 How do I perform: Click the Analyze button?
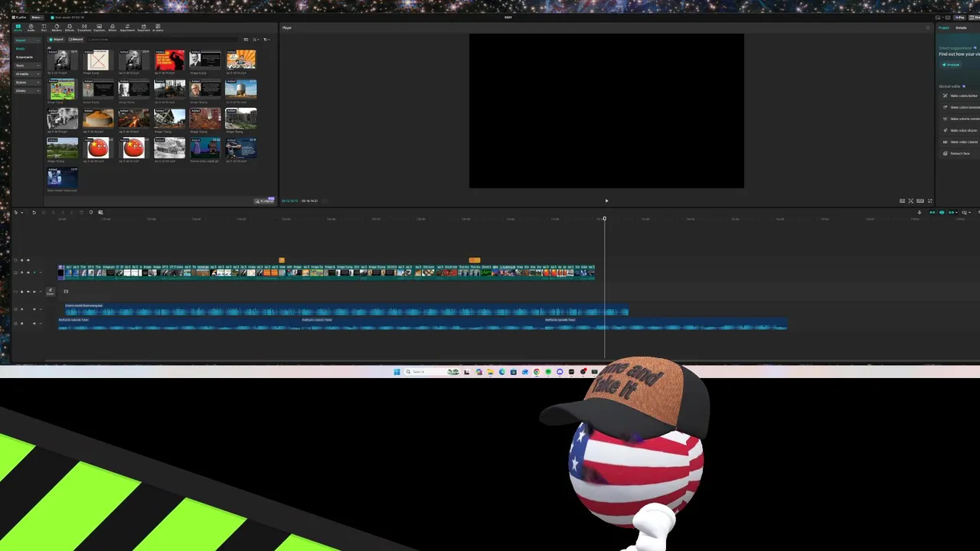point(950,64)
